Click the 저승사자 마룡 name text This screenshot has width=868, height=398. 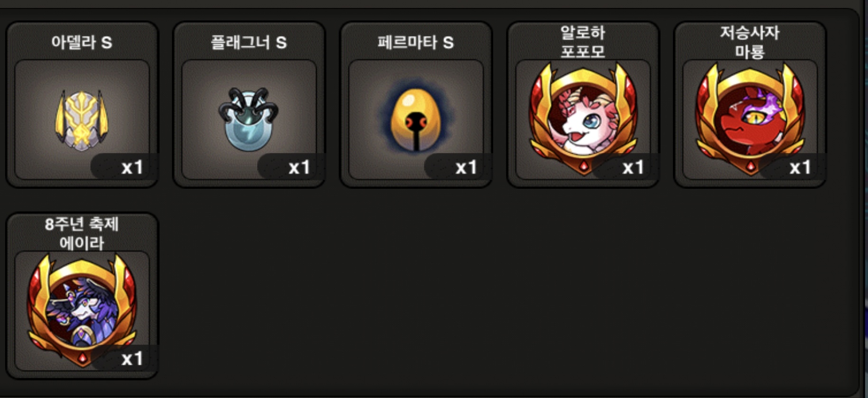coord(750,41)
